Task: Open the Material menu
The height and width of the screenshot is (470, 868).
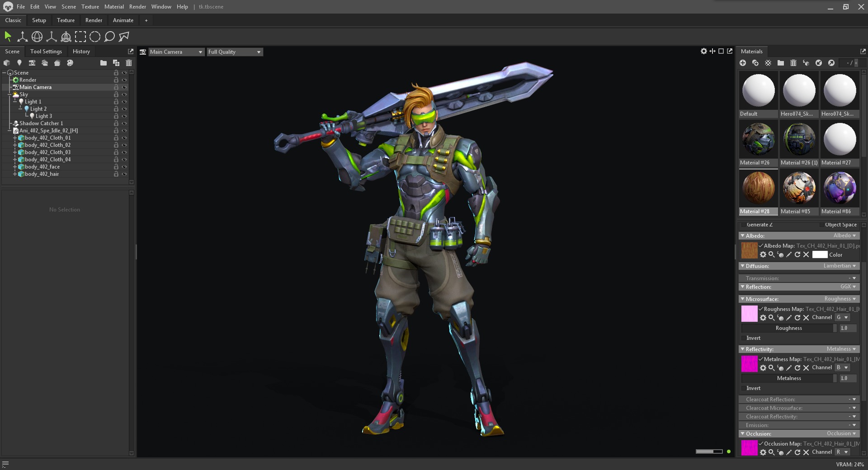Action: (x=114, y=7)
